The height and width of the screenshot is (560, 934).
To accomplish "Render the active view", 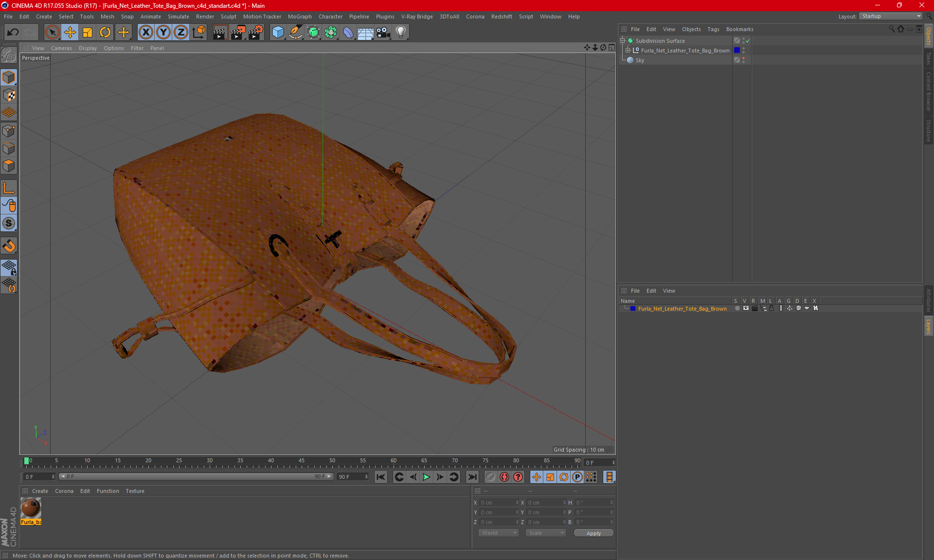I will point(220,33).
